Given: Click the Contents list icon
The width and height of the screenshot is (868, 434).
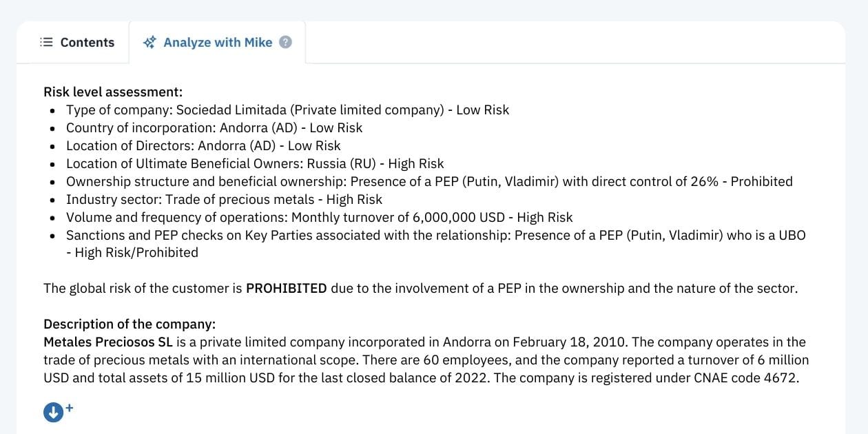Looking at the screenshot, I should [47, 43].
